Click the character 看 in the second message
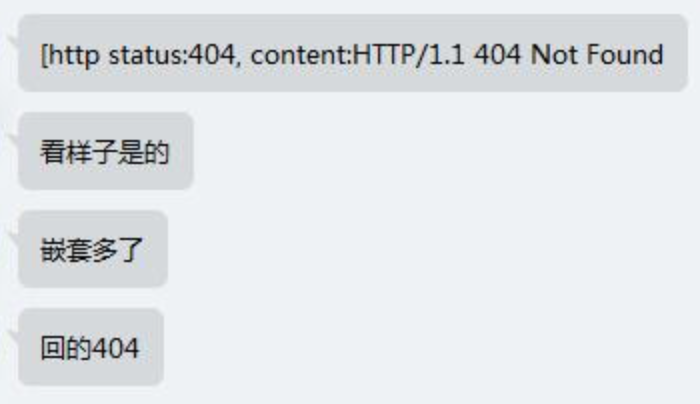This screenshot has height=404, width=700. (53, 152)
